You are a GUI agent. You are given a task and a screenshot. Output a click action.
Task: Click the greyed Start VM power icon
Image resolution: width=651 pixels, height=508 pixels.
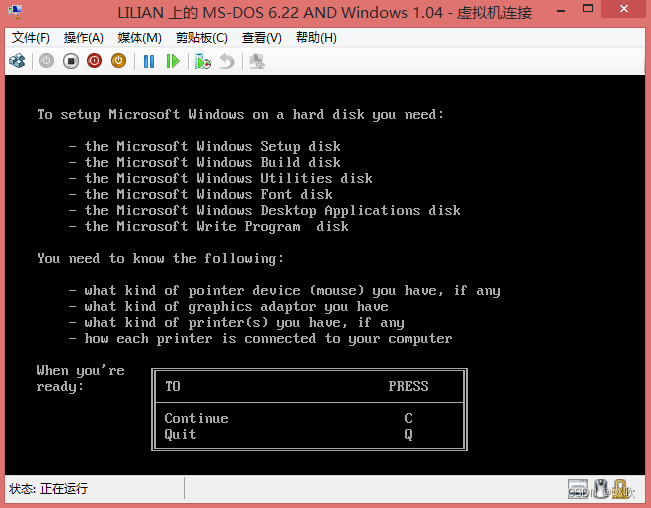pos(46,61)
